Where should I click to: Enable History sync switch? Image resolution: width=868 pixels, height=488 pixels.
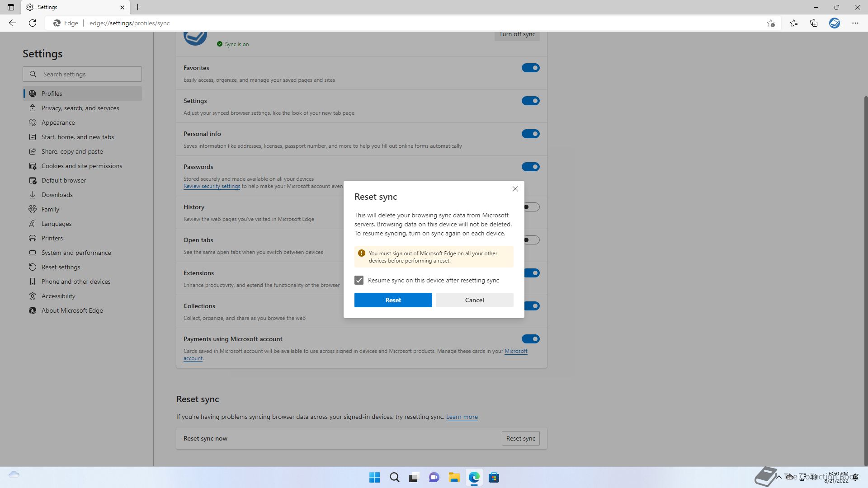pyautogui.click(x=532, y=207)
